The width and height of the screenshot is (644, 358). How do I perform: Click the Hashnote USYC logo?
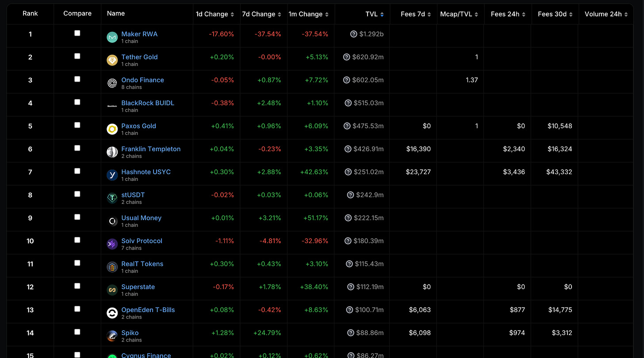[x=112, y=175]
